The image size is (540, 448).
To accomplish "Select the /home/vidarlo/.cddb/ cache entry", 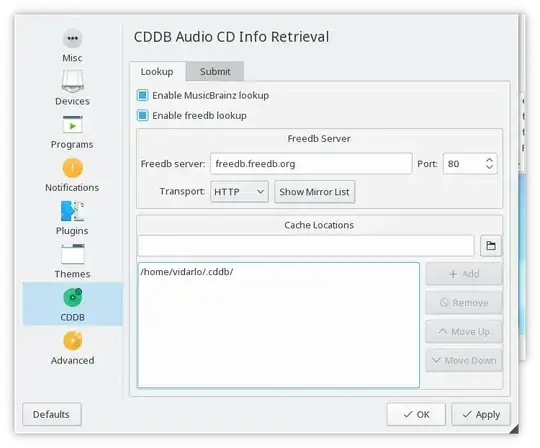I will (x=278, y=272).
